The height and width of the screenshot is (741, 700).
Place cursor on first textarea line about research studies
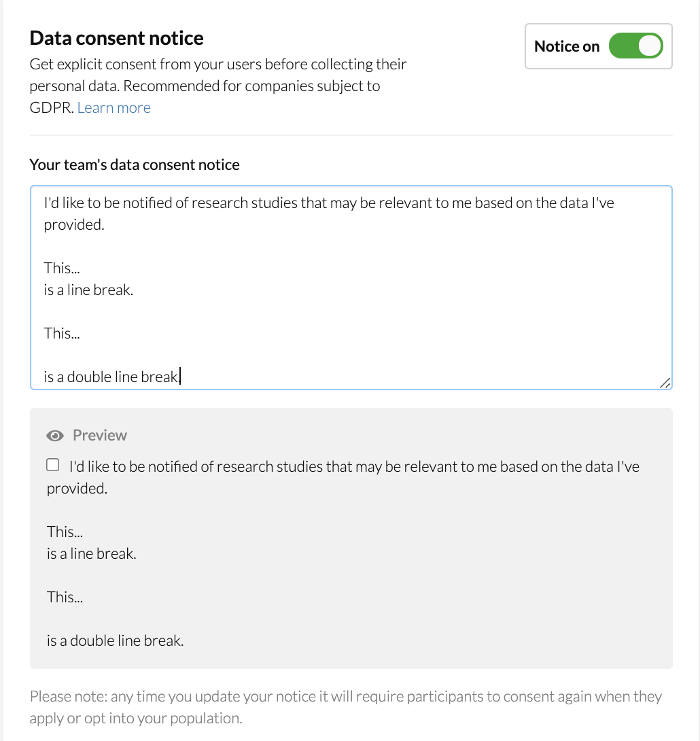pos(329,203)
